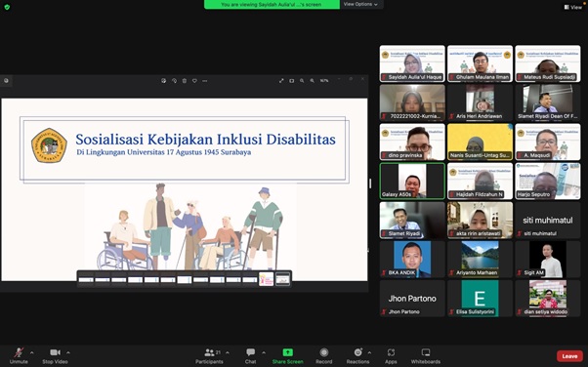The height and width of the screenshot is (367, 588).
Task: Open the View Options dropdown
Action: pyautogui.click(x=360, y=4)
